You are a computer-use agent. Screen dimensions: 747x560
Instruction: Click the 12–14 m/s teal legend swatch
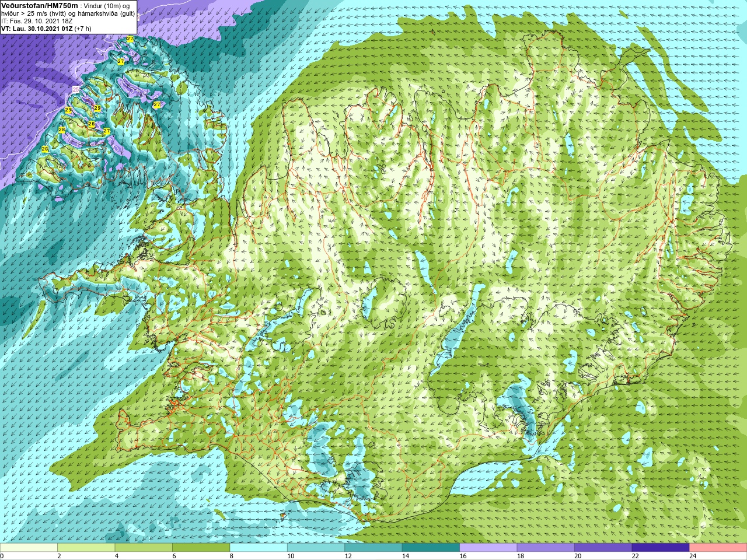click(x=373, y=548)
